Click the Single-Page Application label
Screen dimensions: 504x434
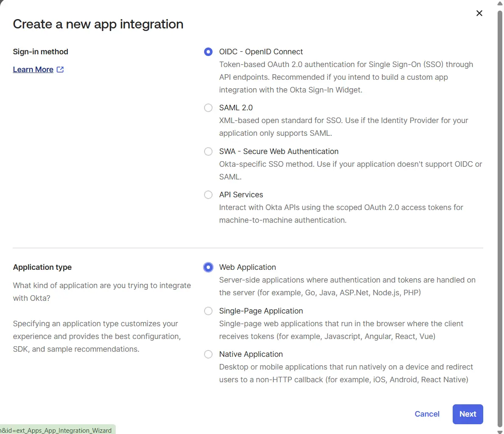[x=261, y=311]
